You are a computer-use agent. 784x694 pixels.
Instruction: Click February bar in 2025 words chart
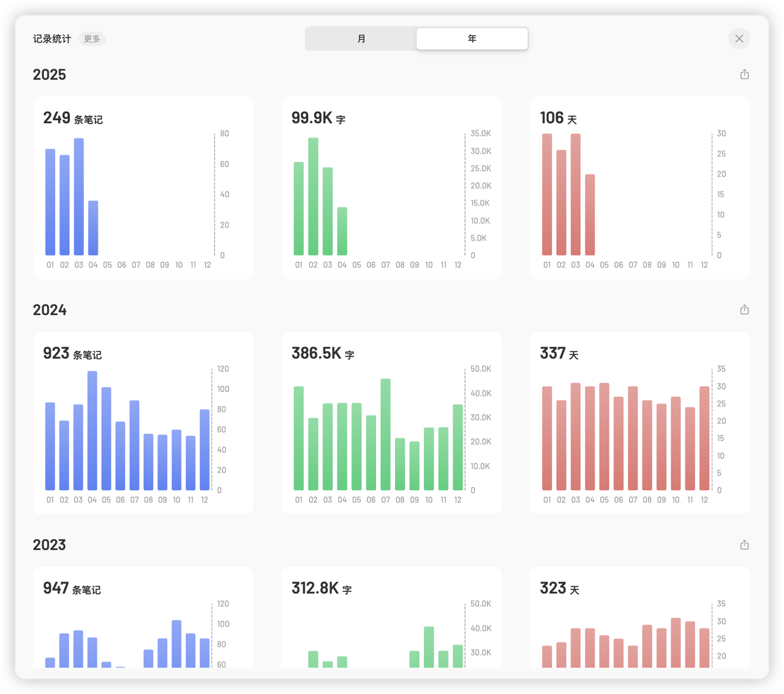coord(313,197)
